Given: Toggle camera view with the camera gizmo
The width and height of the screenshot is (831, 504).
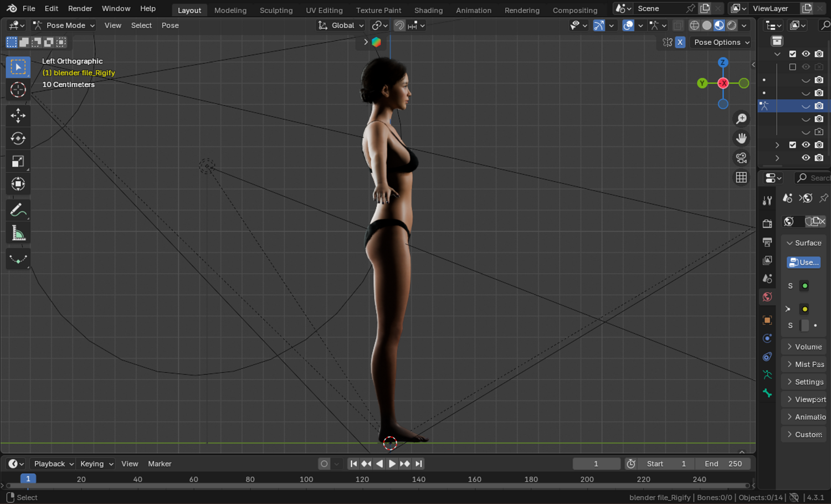Looking at the screenshot, I should point(741,158).
